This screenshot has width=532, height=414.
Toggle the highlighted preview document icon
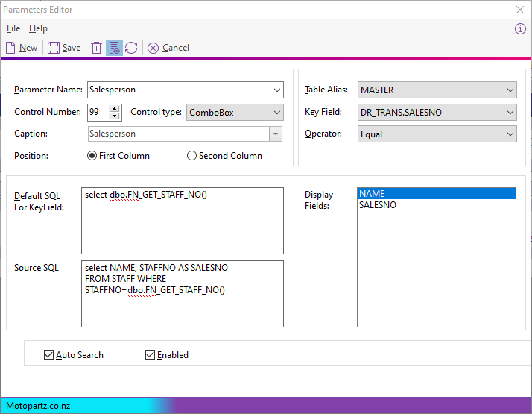[114, 48]
